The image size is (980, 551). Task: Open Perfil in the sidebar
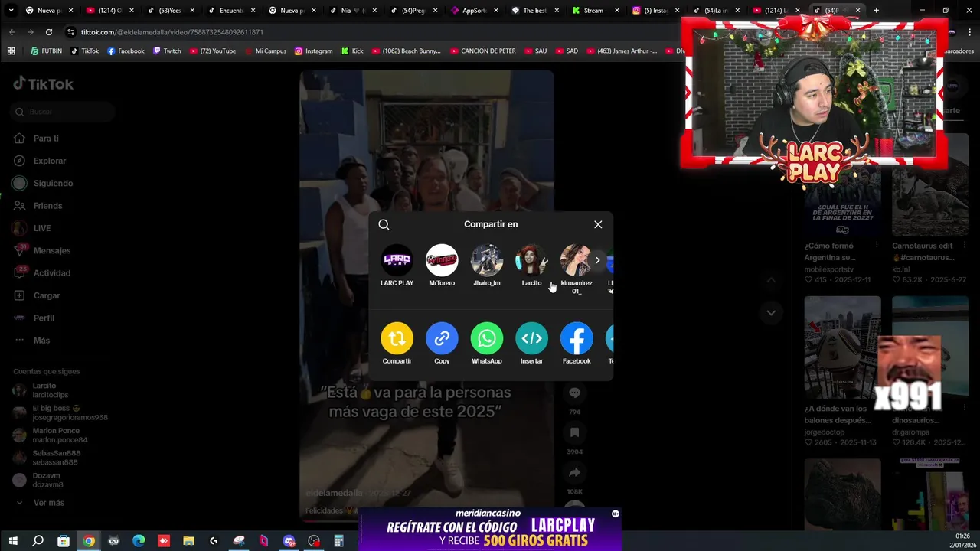point(44,318)
